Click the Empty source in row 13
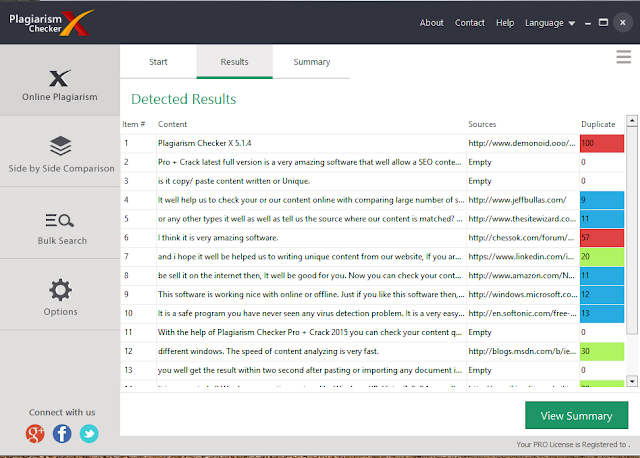 pyautogui.click(x=480, y=370)
